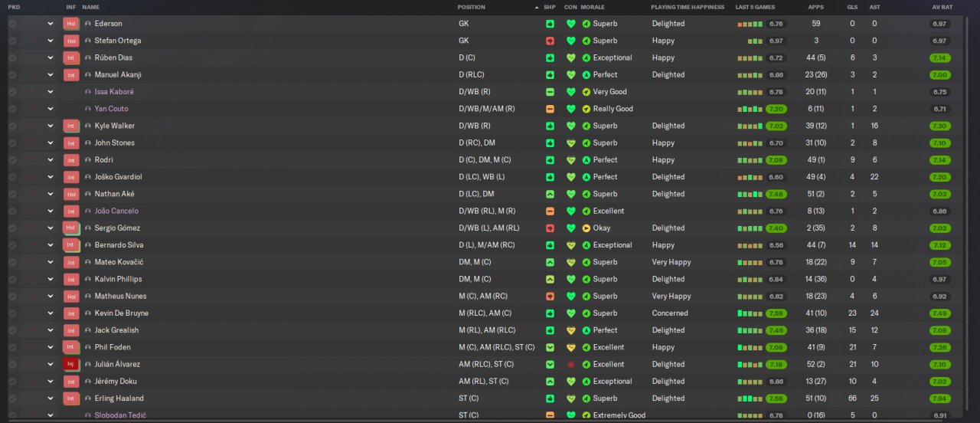Screen dimensions: 980x423
Task: Sort by the LAST 5 GAMES header
Action: 755,7
